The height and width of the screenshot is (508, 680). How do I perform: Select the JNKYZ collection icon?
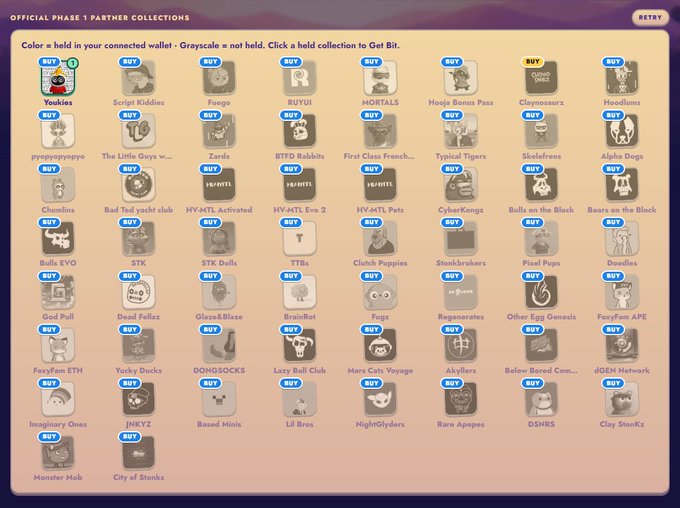(x=139, y=400)
